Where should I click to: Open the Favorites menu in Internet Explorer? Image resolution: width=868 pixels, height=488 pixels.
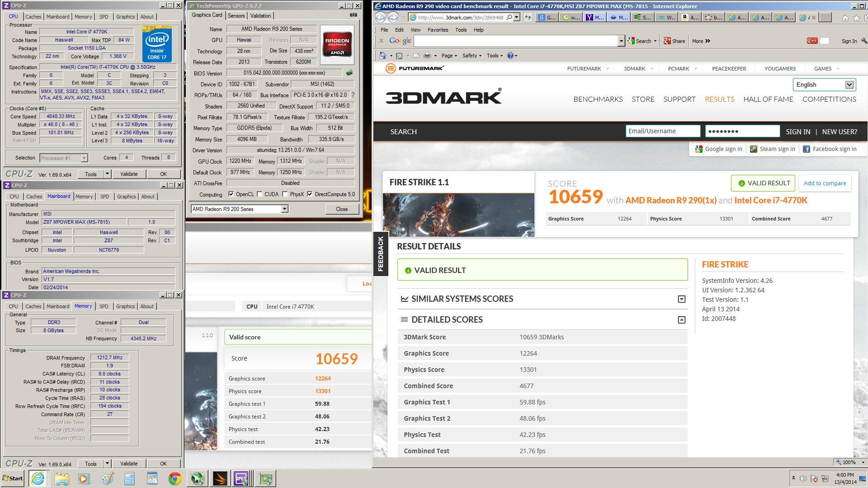438,30
